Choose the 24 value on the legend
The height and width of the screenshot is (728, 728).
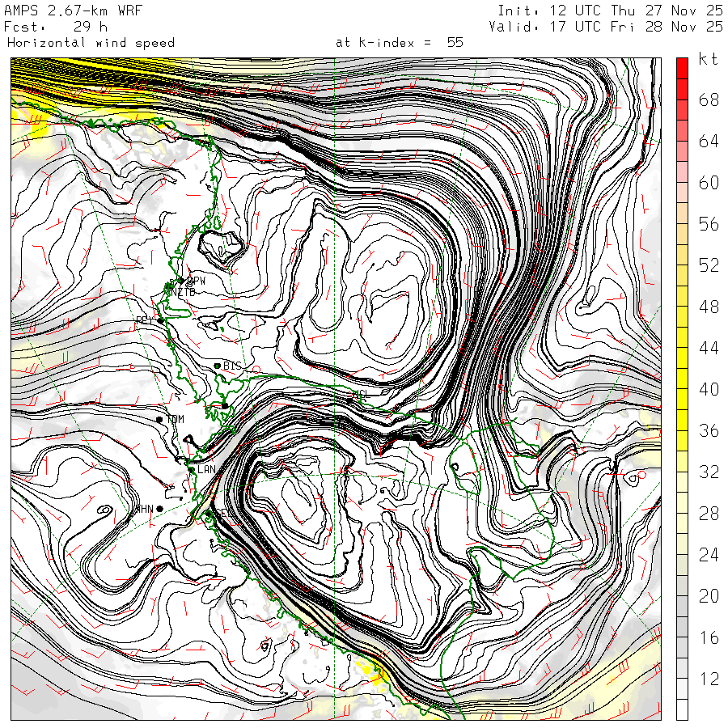[709, 555]
